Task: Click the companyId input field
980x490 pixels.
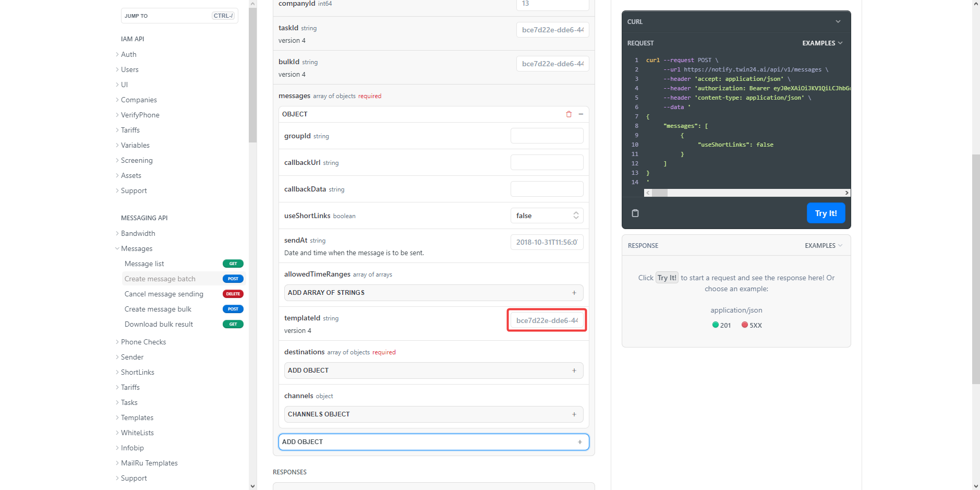Action: (x=552, y=4)
